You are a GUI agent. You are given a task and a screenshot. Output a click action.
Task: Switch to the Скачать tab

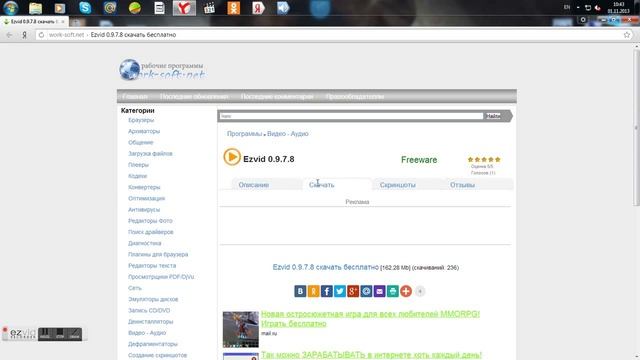[x=322, y=185]
